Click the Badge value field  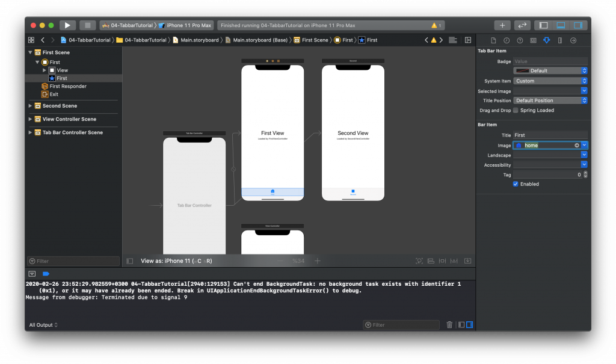tap(550, 61)
